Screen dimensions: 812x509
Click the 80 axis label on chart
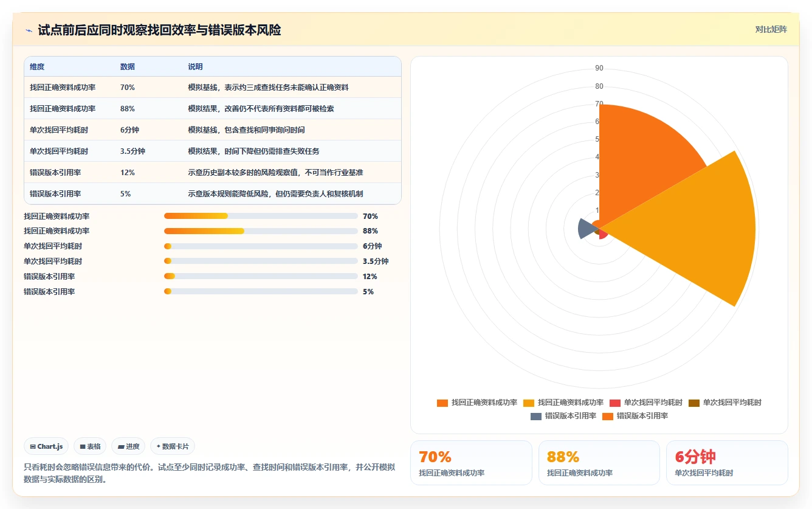599,86
